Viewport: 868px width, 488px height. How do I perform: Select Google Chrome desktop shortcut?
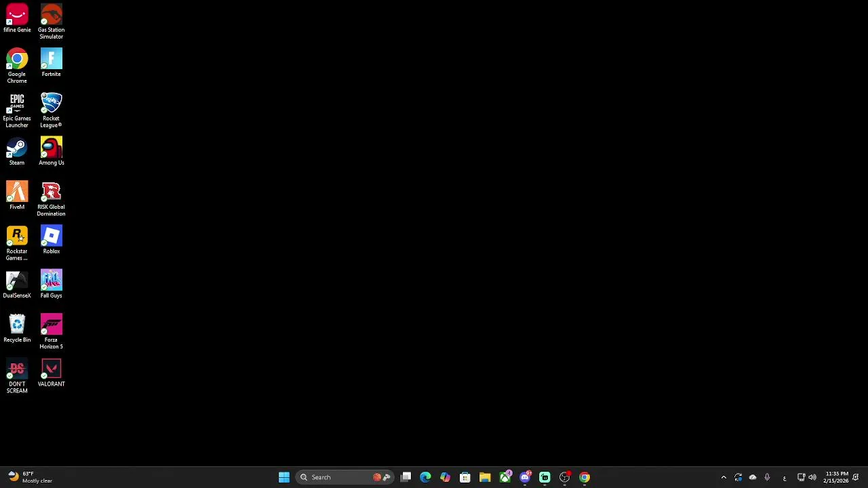[x=17, y=66]
